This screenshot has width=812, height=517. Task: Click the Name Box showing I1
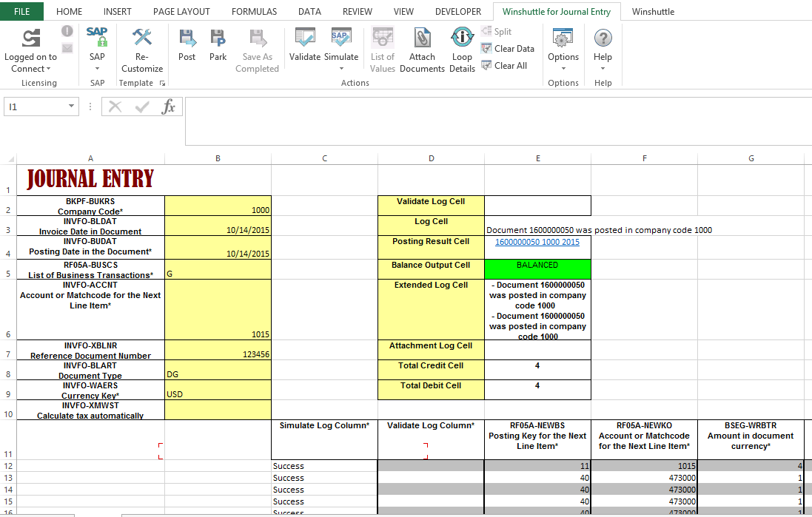coord(36,107)
